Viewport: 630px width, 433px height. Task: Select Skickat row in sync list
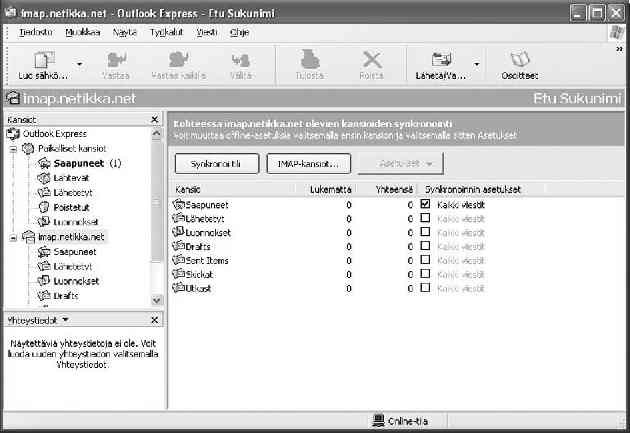(329, 274)
